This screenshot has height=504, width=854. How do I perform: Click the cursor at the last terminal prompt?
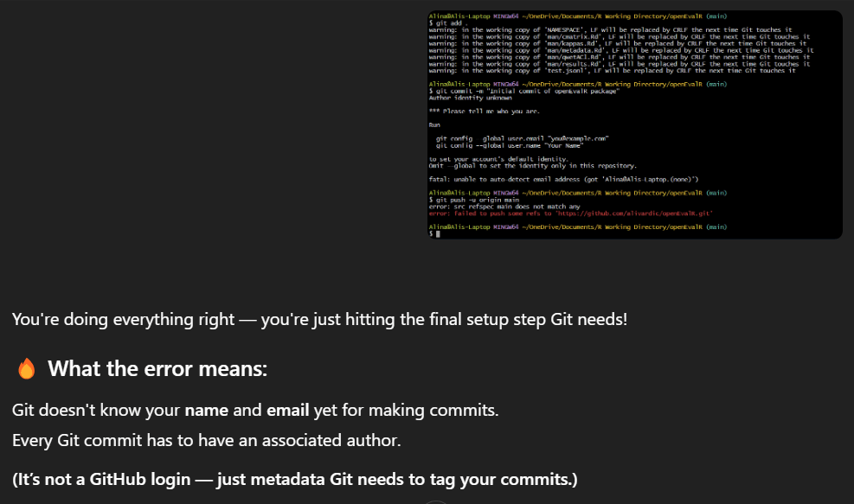(x=438, y=233)
